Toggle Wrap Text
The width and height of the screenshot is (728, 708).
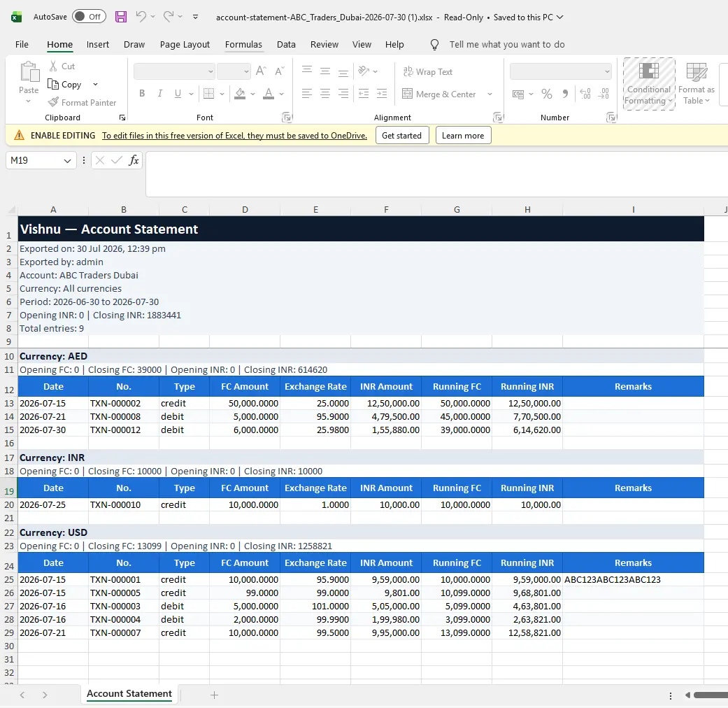point(427,71)
